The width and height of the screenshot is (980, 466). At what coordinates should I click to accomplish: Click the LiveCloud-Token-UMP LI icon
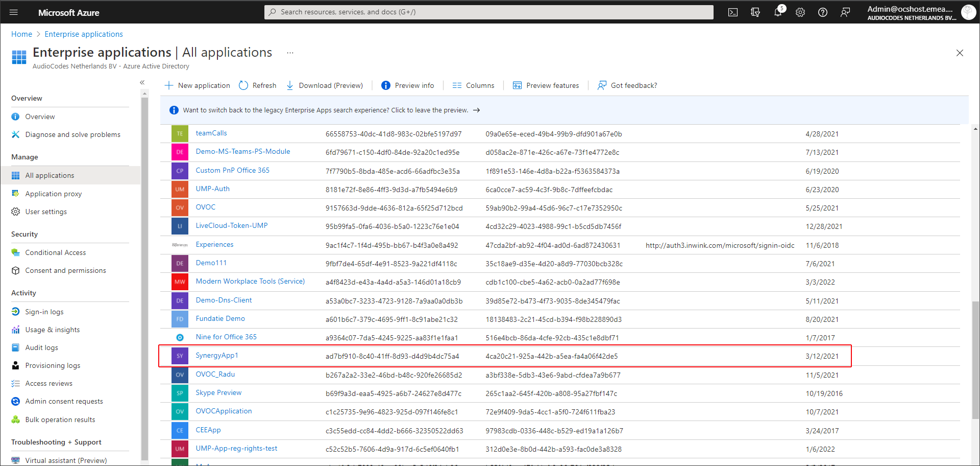(180, 226)
